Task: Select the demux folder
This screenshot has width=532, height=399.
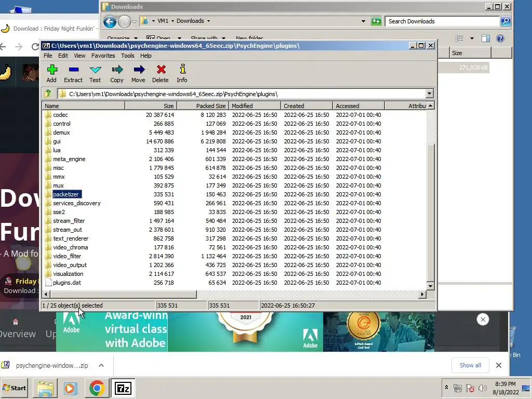Action: (61, 132)
